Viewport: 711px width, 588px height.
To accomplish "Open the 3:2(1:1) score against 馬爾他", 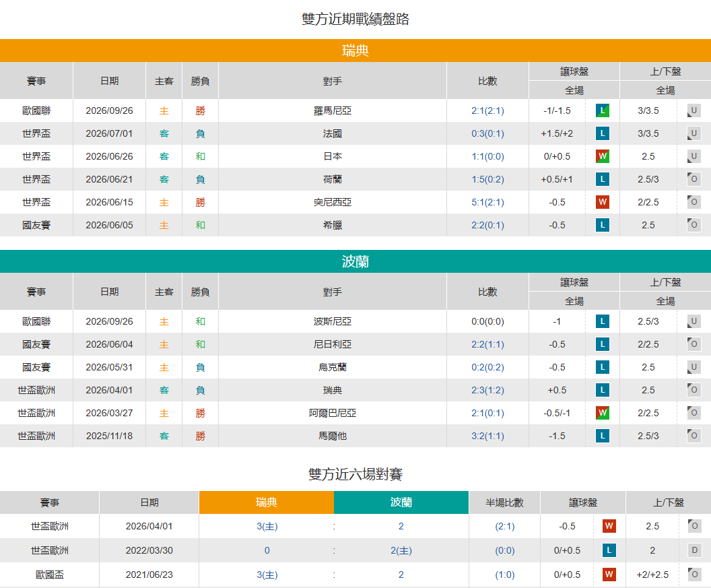I will tap(487, 436).
